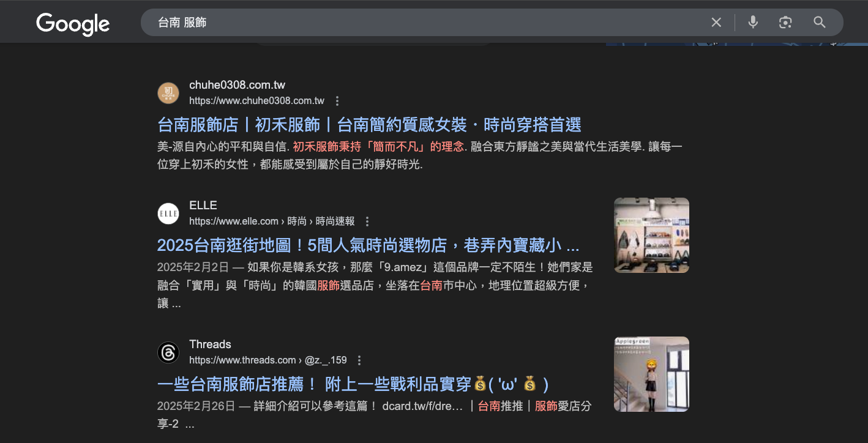
Task: Open more options for ELLE result
Action: tap(367, 221)
